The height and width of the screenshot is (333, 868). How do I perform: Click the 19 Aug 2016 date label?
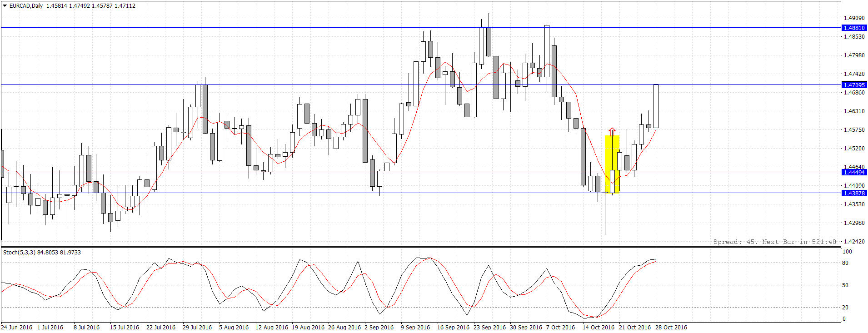pos(308,328)
